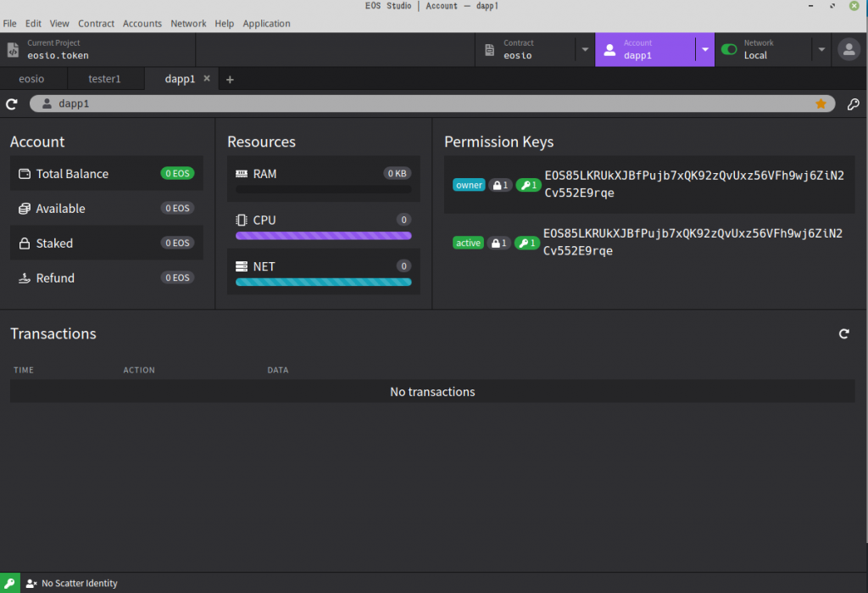Click the owner permission badge
The image size is (868, 593).
click(x=469, y=185)
